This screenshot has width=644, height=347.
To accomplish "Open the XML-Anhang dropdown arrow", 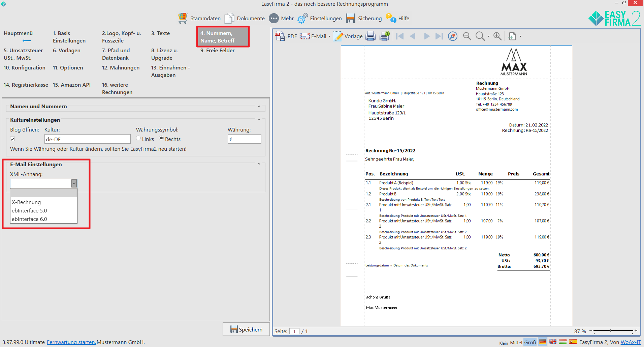I will click(x=74, y=183).
